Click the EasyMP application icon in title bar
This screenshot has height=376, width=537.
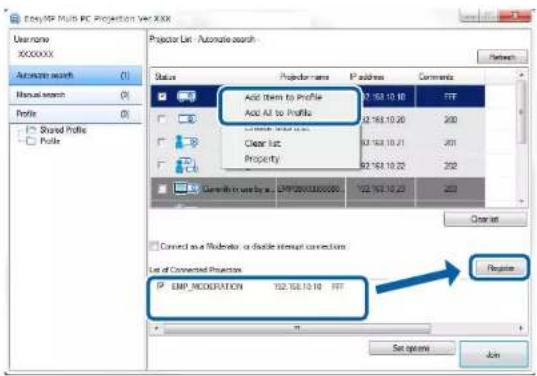click(x=14, y=18)
